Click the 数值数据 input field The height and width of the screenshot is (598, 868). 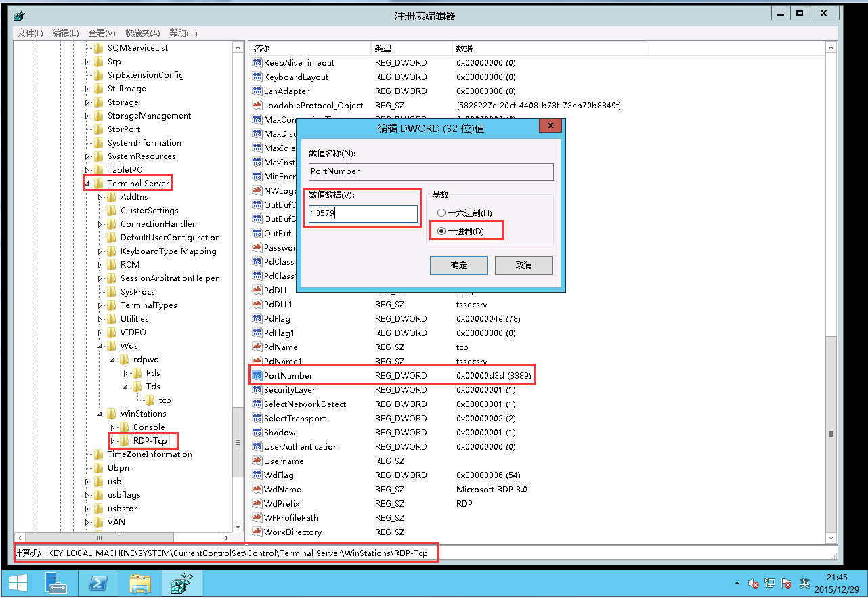(362, 214)
